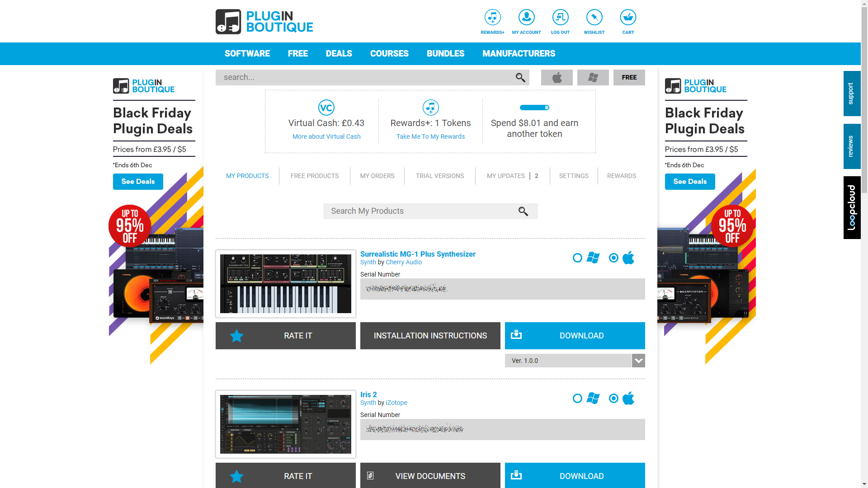Switch to the FREE PRODUCTS tab
Viewport: 868px width, 488px height.
315,176
